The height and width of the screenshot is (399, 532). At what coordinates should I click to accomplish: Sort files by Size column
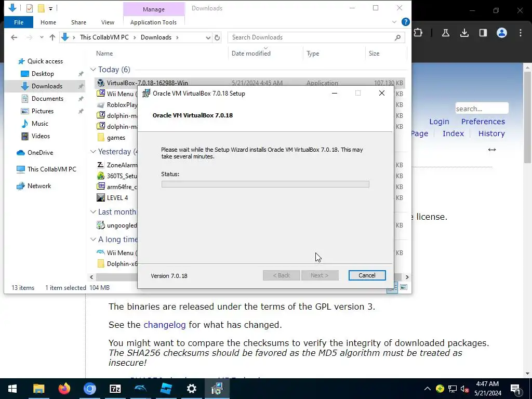click(374, 54)
